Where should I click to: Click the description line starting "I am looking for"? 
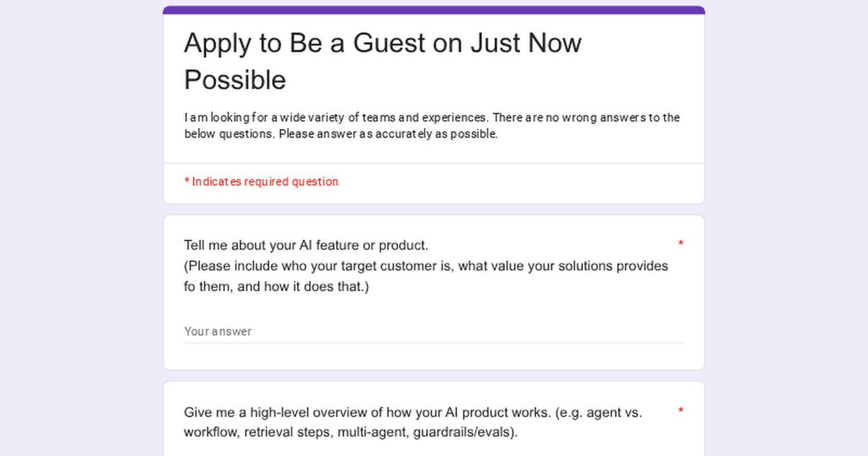coord(432,117)
